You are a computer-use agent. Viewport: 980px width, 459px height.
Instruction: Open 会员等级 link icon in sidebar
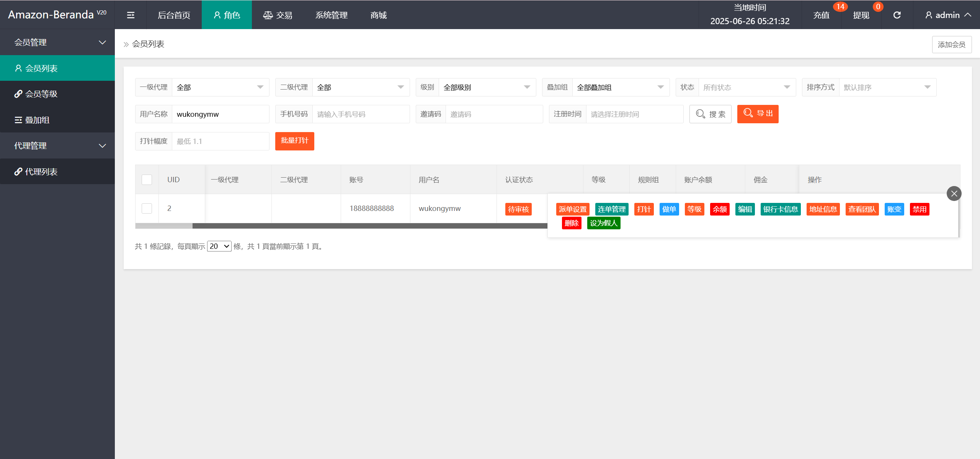(x=18, y=94)
